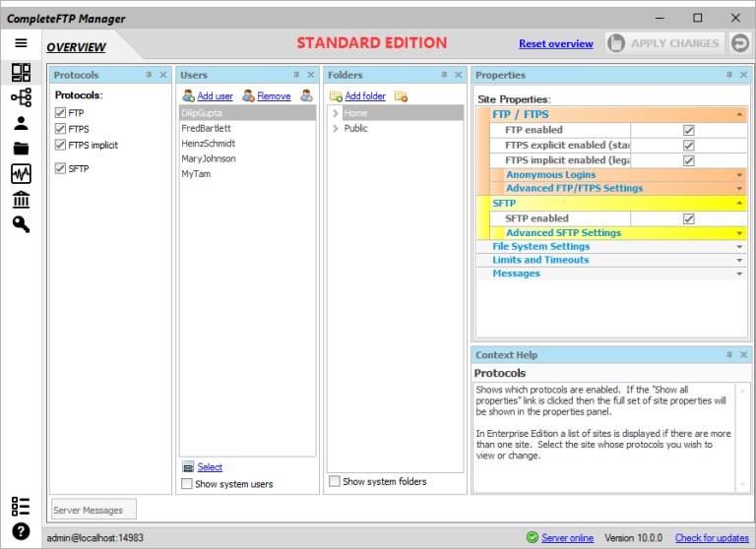Viewport: 756px width, 549px height.
Task: Expand the Limits and Timeouts section
Action: pos(540,260)
